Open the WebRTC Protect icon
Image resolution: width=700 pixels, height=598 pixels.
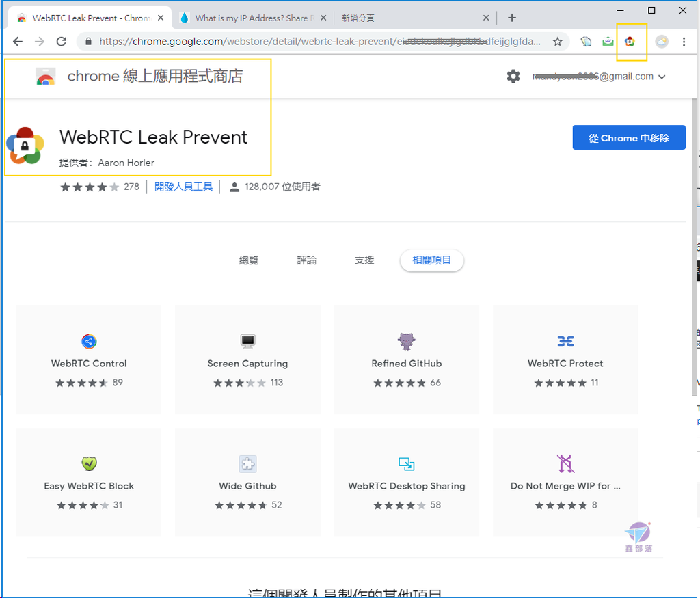565,342
